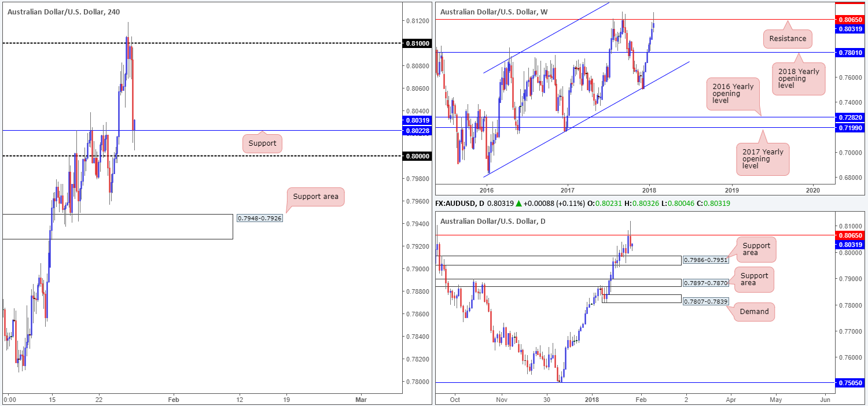Image resolution: width=868 pixels, height=406 pixels.
Task: Click the 0.80228 support price label
Action: (x=416, y=131)
